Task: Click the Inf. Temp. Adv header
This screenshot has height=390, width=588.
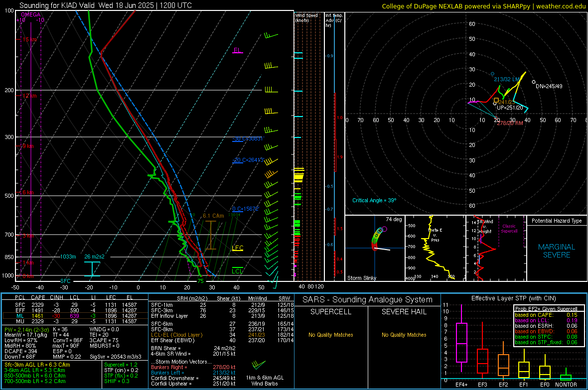Action: tap(334, 20)
